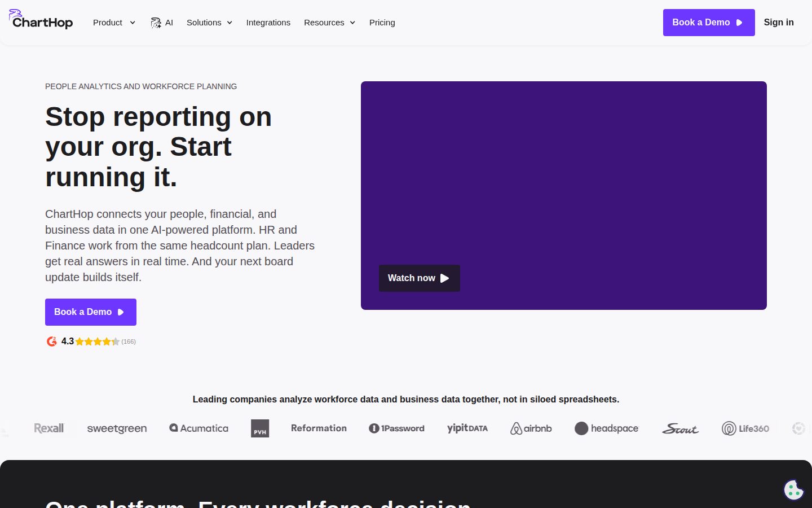Click the PVH logo tile
The width and height of the screenshot is (812, 508).
tap(260, 428)
